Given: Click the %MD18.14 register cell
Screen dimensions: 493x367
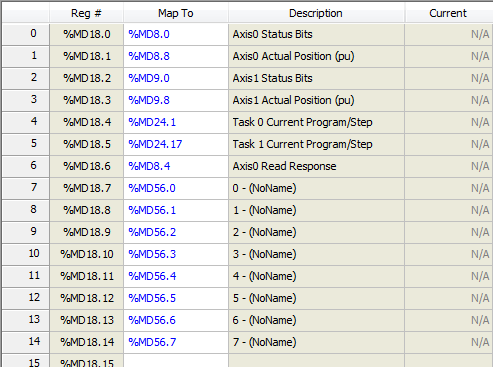Looking at the screenshot, I should click(87, 342).
